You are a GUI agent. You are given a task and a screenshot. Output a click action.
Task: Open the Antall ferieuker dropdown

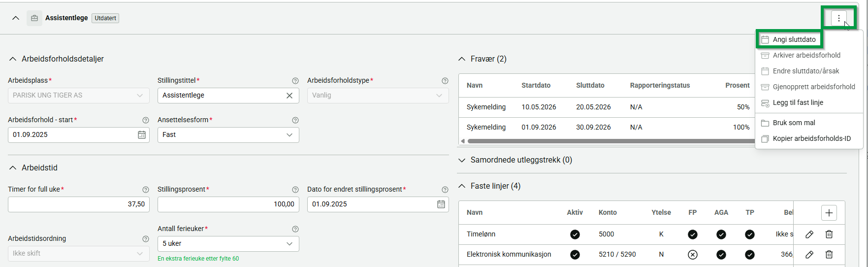click(228, 244)
